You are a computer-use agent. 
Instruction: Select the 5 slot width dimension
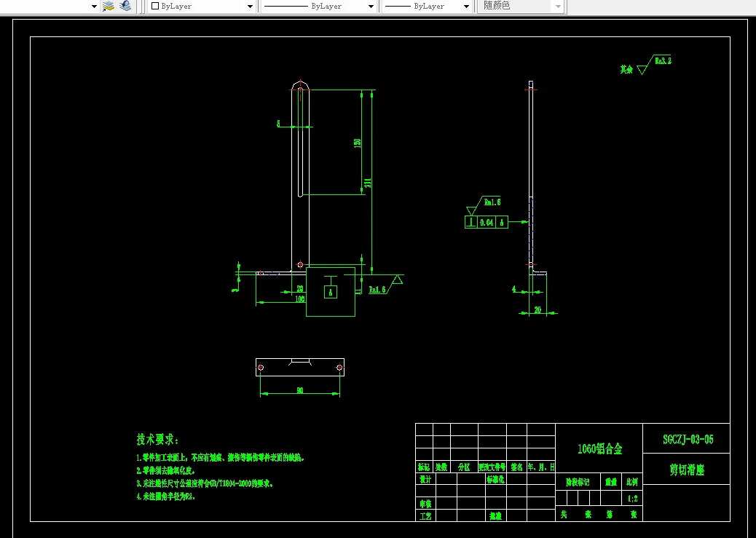278,124
